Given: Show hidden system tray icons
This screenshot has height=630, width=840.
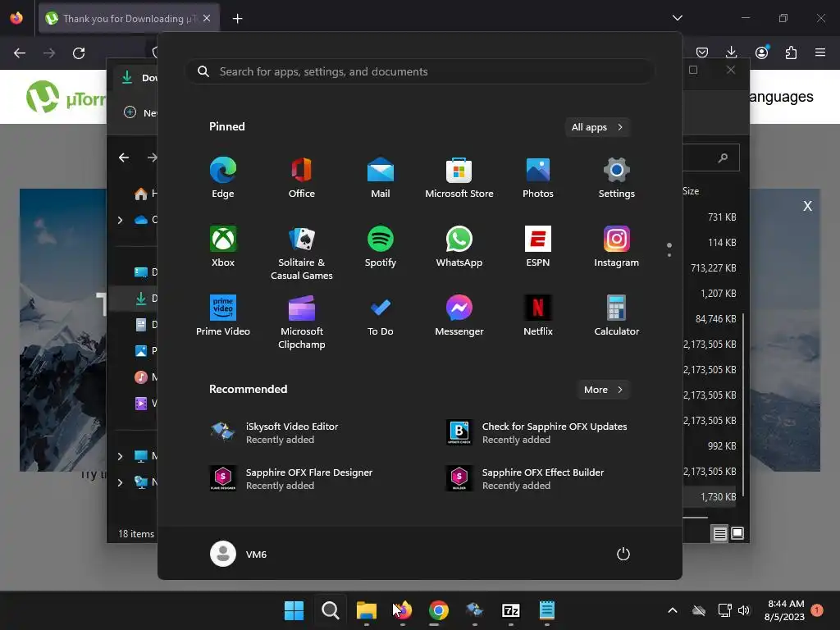Looking at the screenshot, I should click(x=673, y=610).
